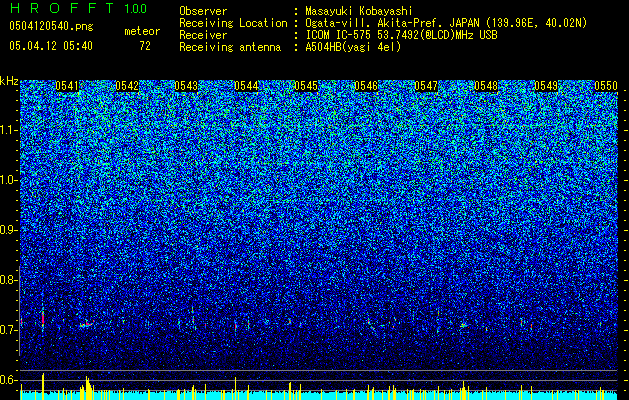Click the 0548 time marker
This screenshot has height=400, width=629.
click(486, 86)
